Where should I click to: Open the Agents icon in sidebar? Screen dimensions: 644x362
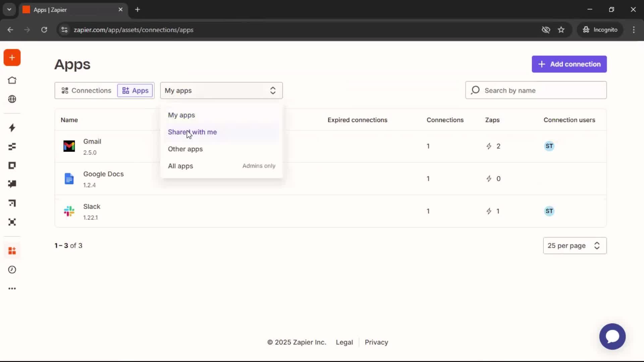(x=12, y=222)
